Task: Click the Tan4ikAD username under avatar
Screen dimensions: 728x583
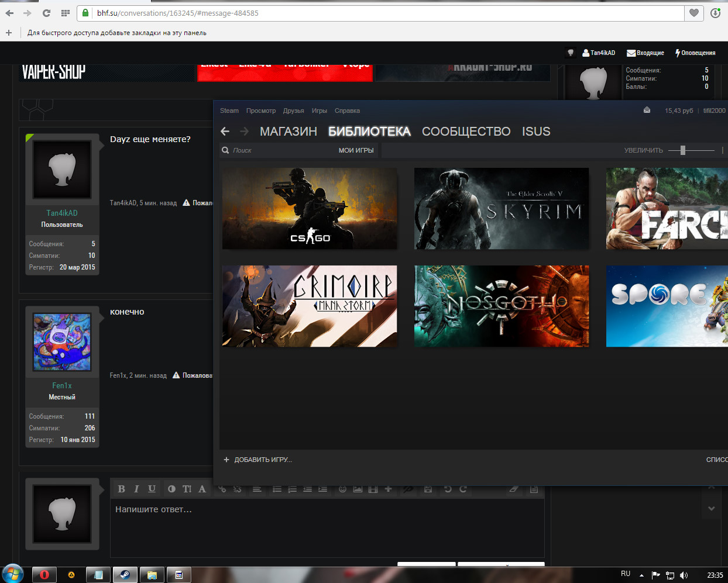Action: [62, 213]
